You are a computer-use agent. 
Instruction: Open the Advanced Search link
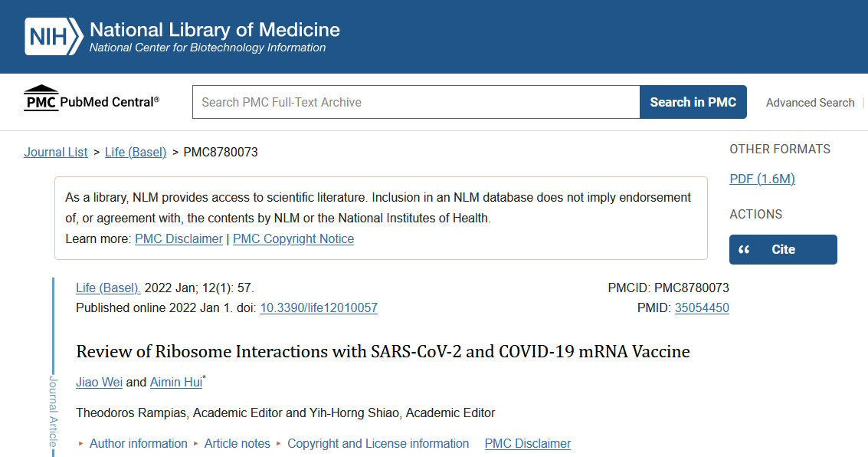click(810, 103)
